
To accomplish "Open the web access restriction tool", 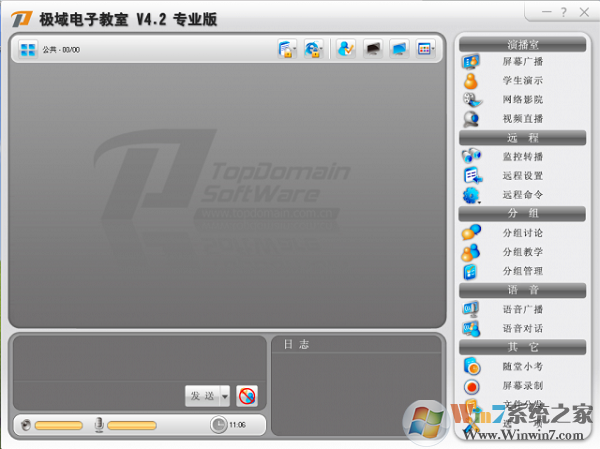I will click(314, 49).
